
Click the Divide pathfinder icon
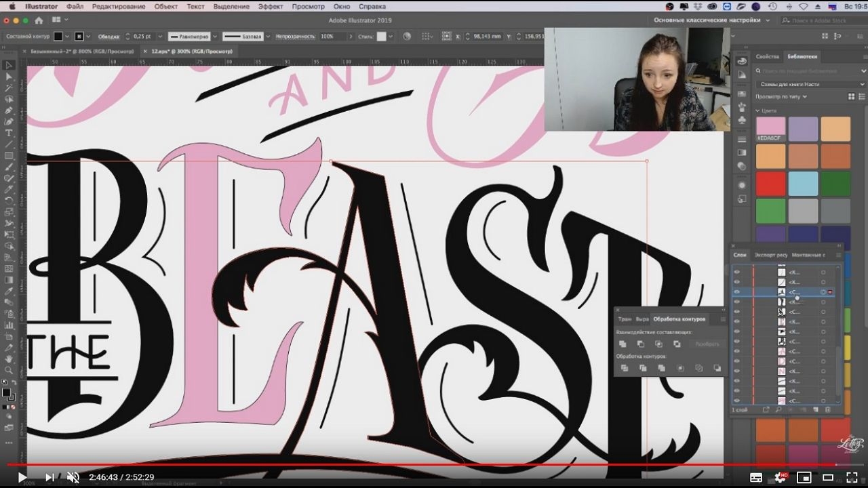pos(624,368)
